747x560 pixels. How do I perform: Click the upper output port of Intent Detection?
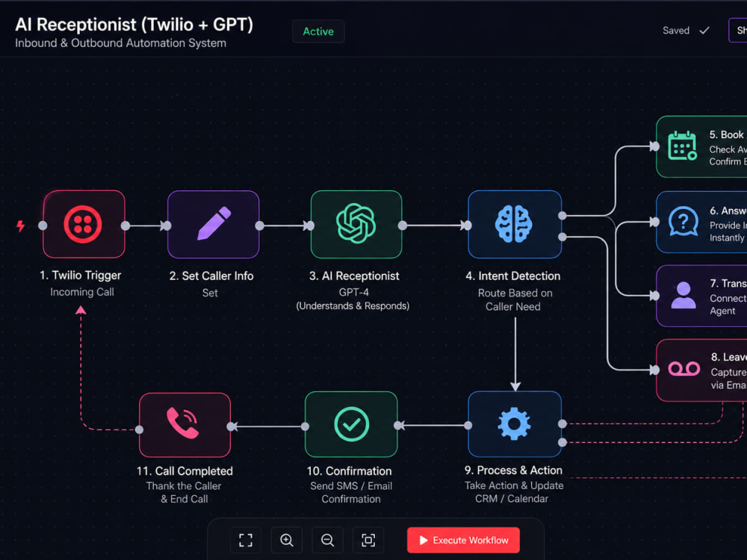(x=562, y=216)
